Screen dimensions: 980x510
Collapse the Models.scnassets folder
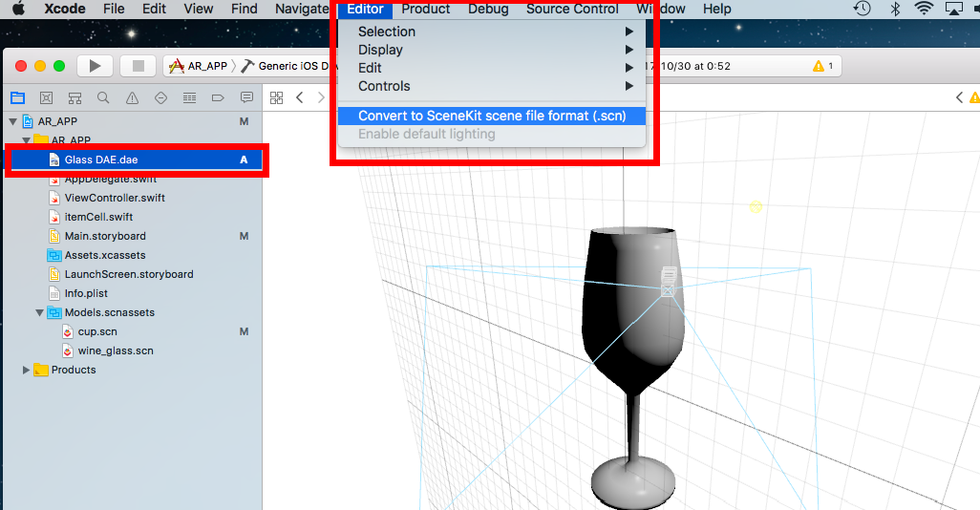click(x=39, y=312)
